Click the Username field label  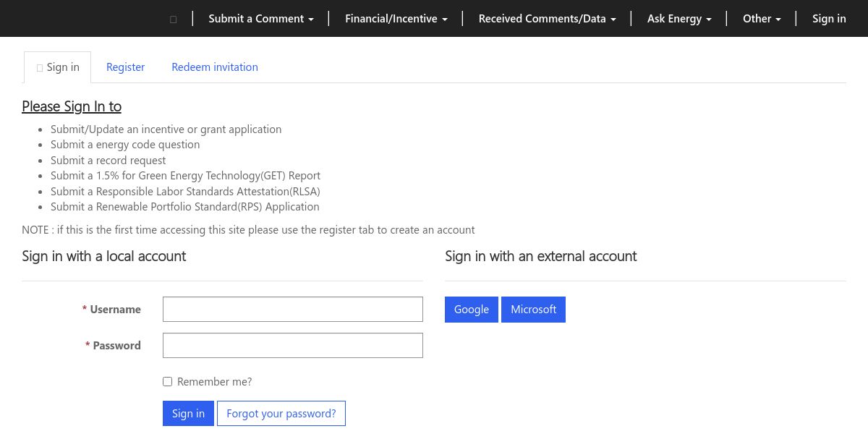[115, 310]
